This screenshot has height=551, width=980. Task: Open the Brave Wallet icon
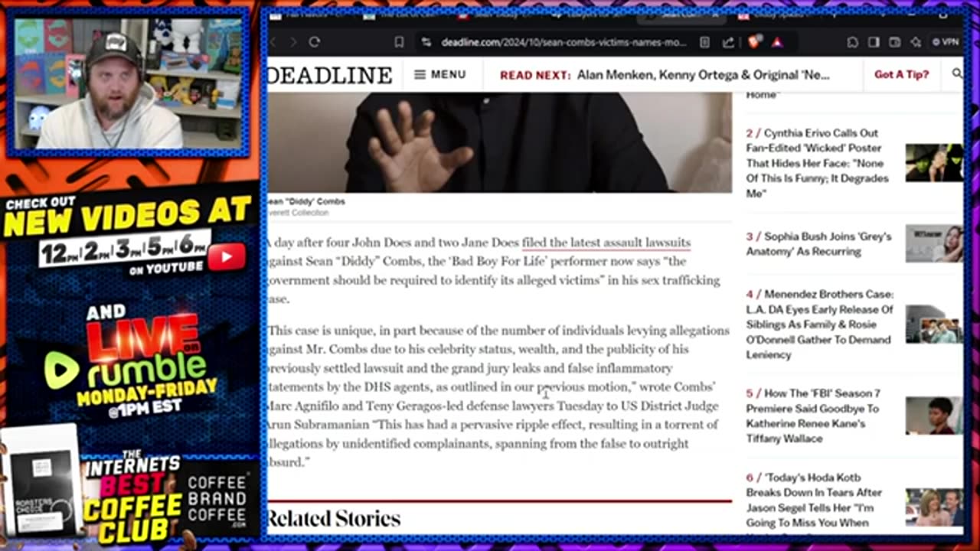click(894, 42)
